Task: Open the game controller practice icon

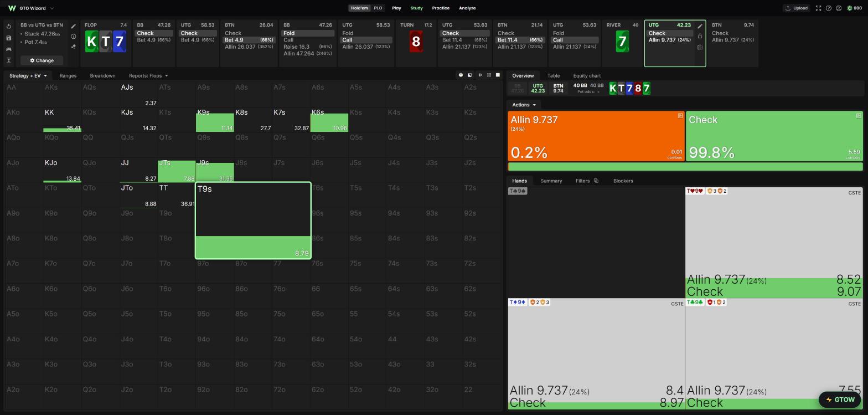Action: (9, 49)
